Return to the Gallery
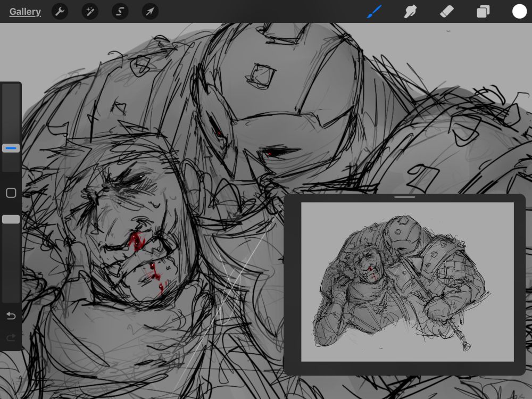Screen dimensions: 532x399 point(25,12)
